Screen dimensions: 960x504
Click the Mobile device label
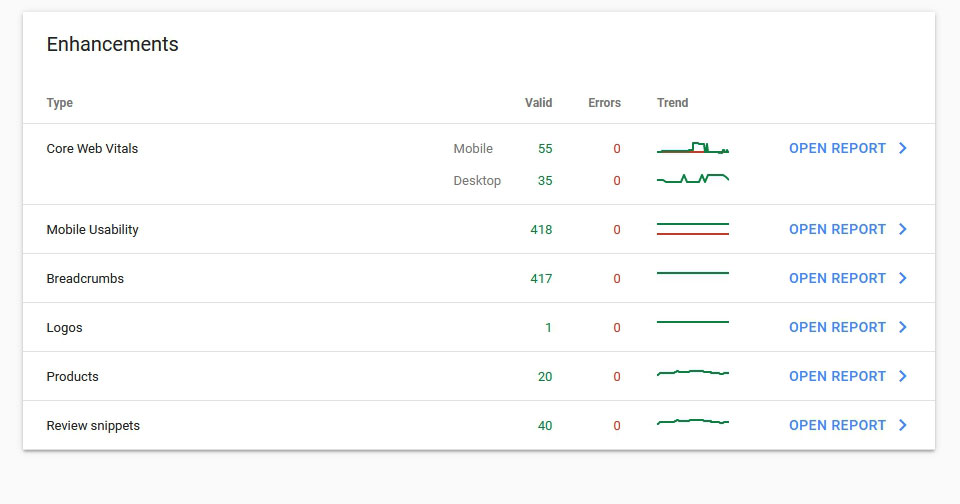pyautogui.click(x=473, y=149)
